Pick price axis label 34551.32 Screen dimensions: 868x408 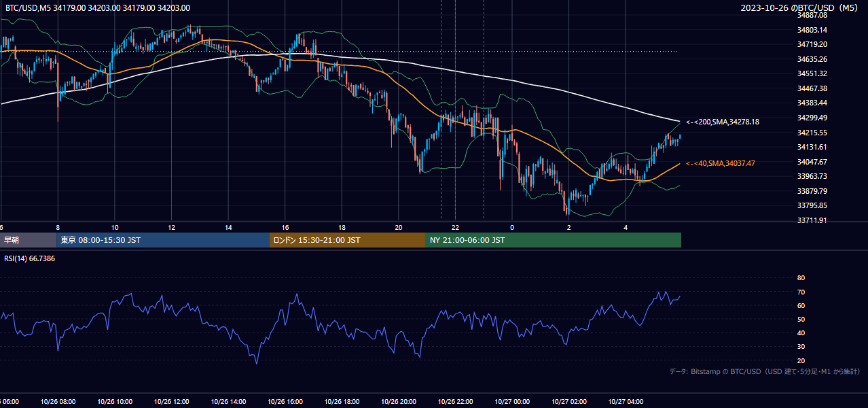pos(812,73)
